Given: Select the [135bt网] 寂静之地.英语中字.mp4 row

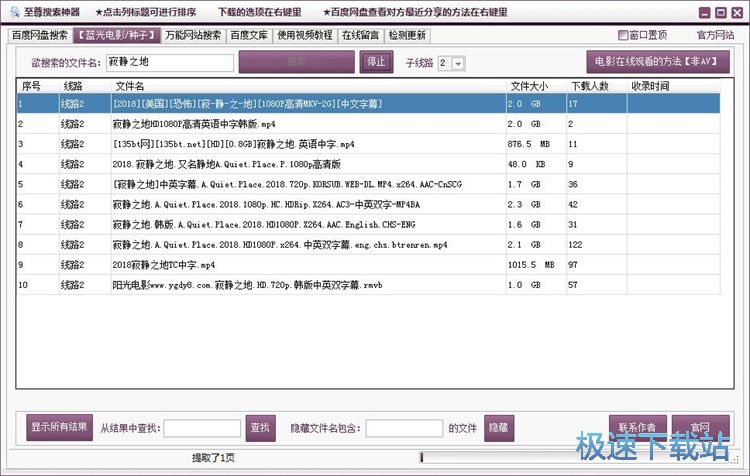Looking at the screenshot, I should coord(368,144).
